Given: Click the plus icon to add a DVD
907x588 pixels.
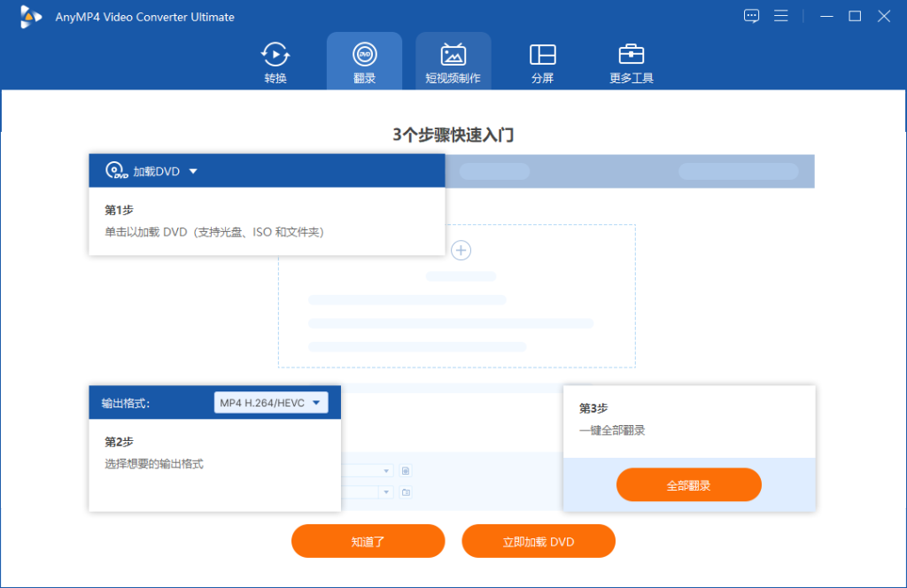Looking at the screenshot, I should (x=461, y=251).
